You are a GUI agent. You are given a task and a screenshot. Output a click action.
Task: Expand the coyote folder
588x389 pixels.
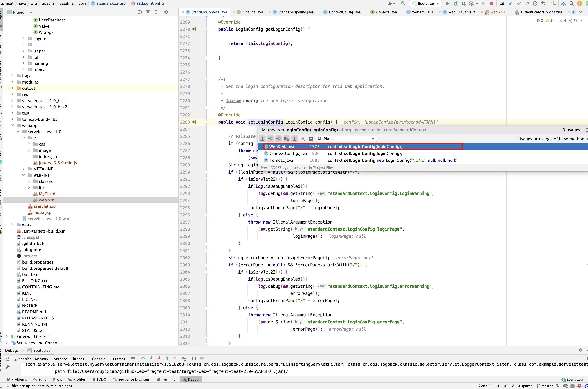click(x=24, y=38)
